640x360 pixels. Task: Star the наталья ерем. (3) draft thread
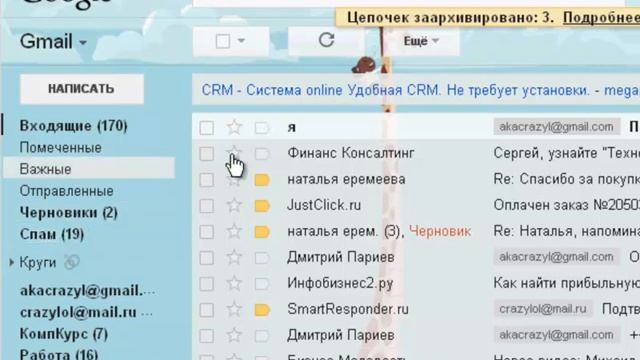coord(234,231)
